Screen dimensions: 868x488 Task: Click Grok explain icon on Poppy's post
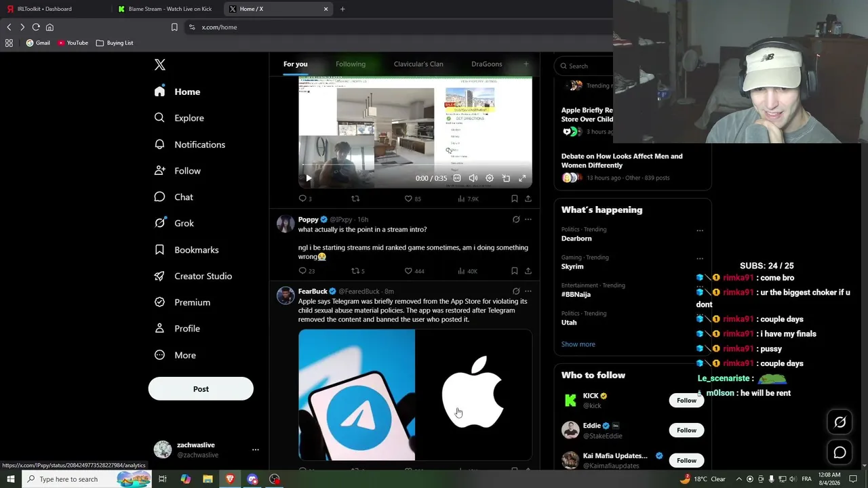coord(516,220)
